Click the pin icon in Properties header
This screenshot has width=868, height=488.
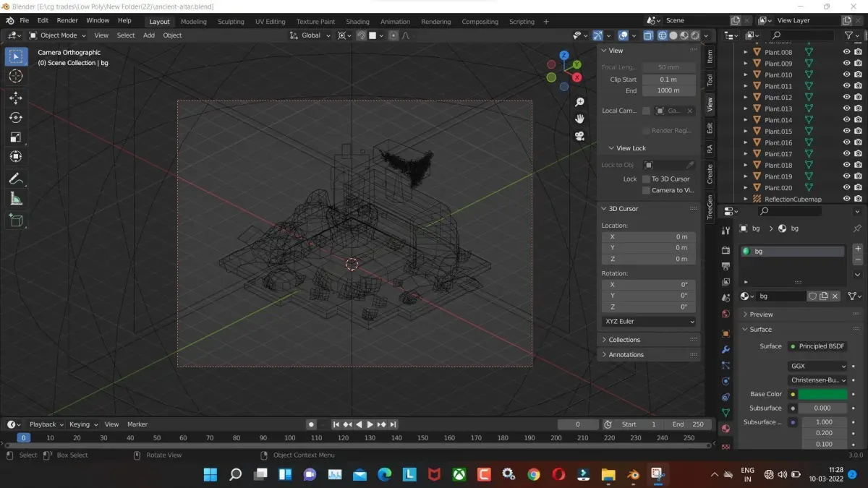(857, 228)
